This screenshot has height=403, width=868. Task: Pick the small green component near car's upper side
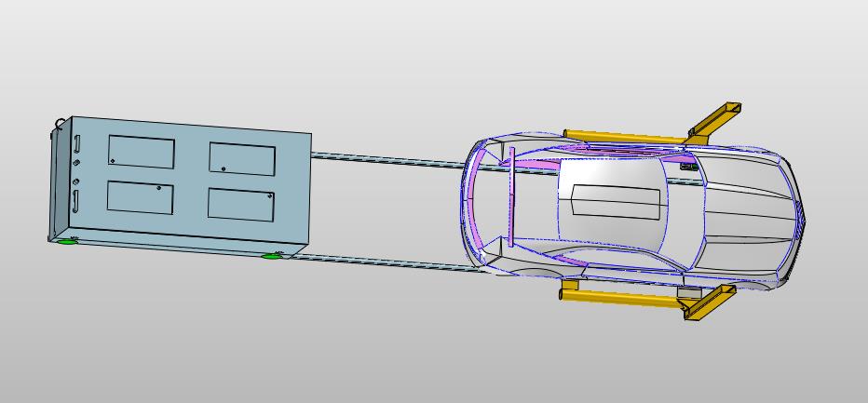pyautogui.click(x=688, y=166)
